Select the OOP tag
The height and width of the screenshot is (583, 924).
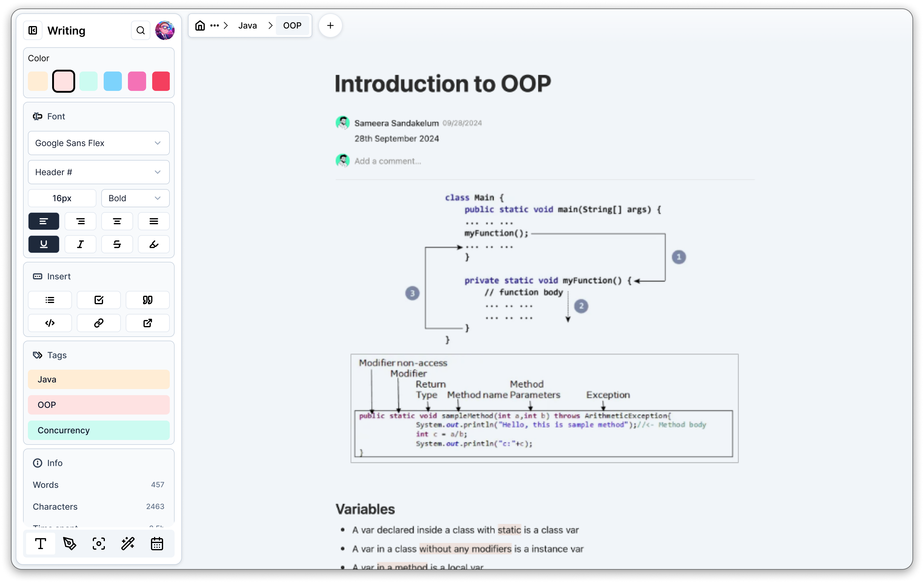pos(99,405)
